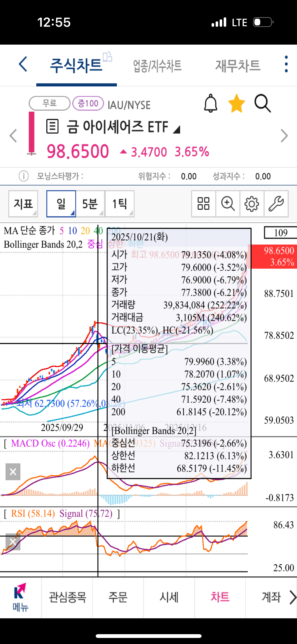Open chart settings gear icon
This screenshot has width=297, height=644.
252,204
